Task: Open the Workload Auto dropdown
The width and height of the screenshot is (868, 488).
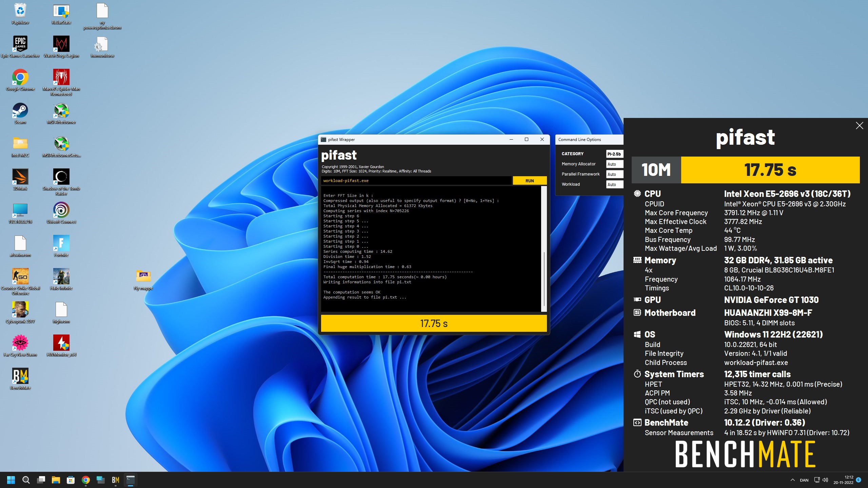Action: (x=614, y=184)
